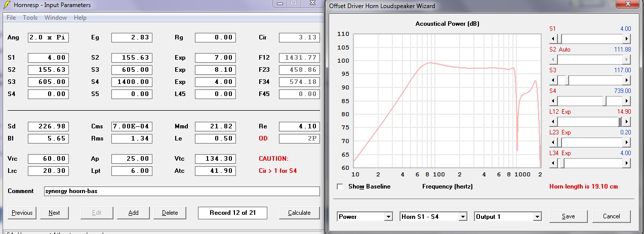644x234 pixels.
Task: Click the L12 Exp slider thumb
Action: pos(620,122)
